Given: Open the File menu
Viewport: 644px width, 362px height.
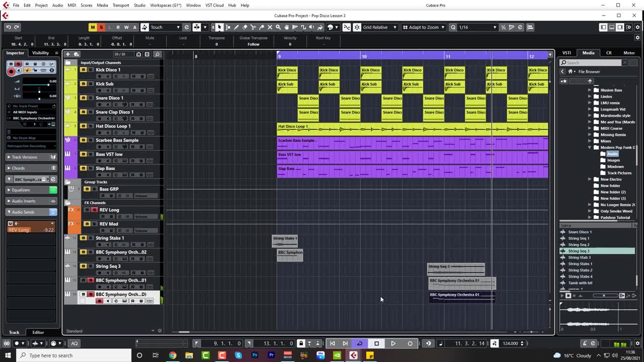Looking at the screenshot, I should (16, 5).
